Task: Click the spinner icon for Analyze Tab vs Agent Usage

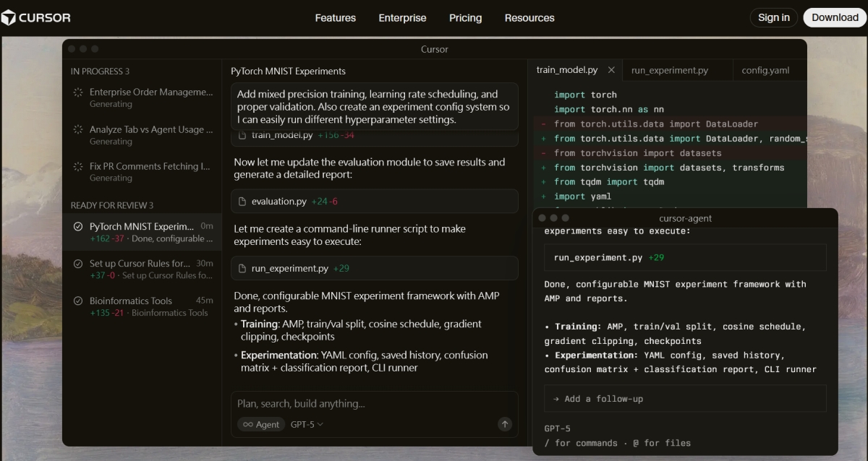Action: tap(78, 130)
